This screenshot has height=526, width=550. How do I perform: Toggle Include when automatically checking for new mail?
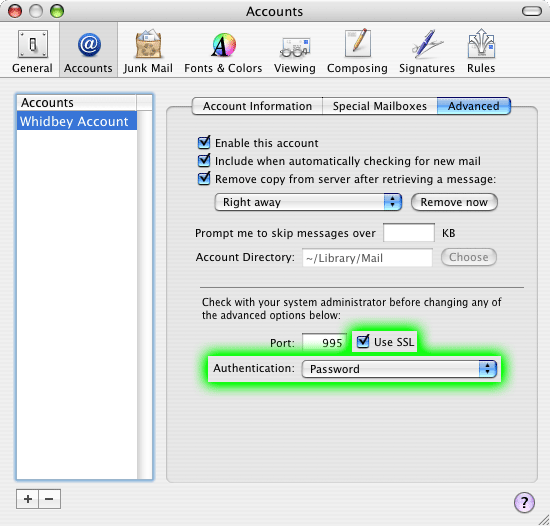[x=204, y=160]
